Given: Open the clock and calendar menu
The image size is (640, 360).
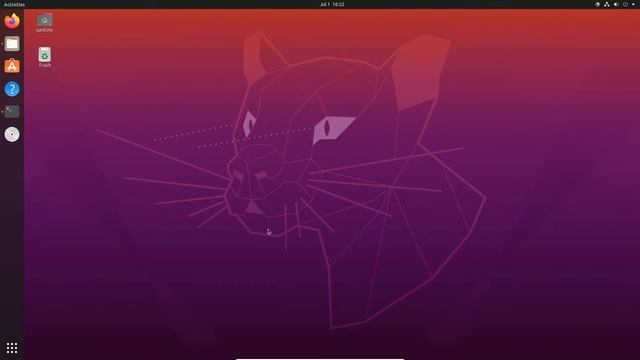Looking at the screenshot, I should tap(332, 4).
